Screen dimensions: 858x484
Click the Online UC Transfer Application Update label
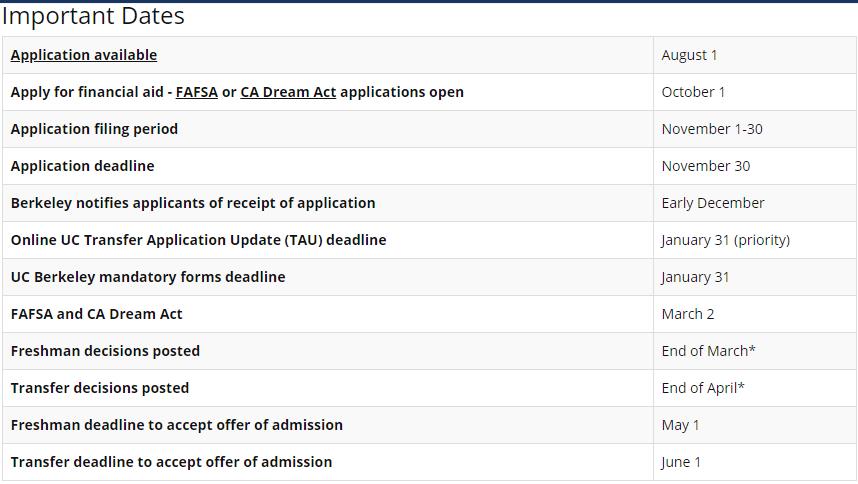point(198,240)
